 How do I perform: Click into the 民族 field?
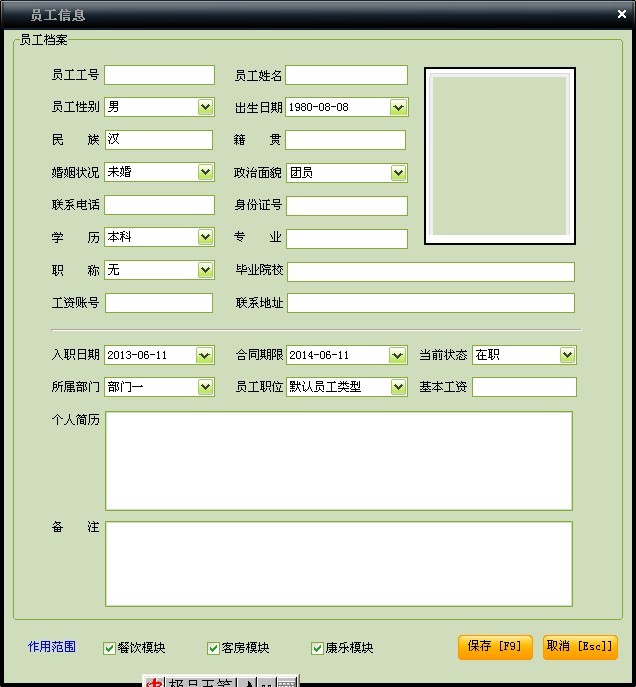point(159,140)
